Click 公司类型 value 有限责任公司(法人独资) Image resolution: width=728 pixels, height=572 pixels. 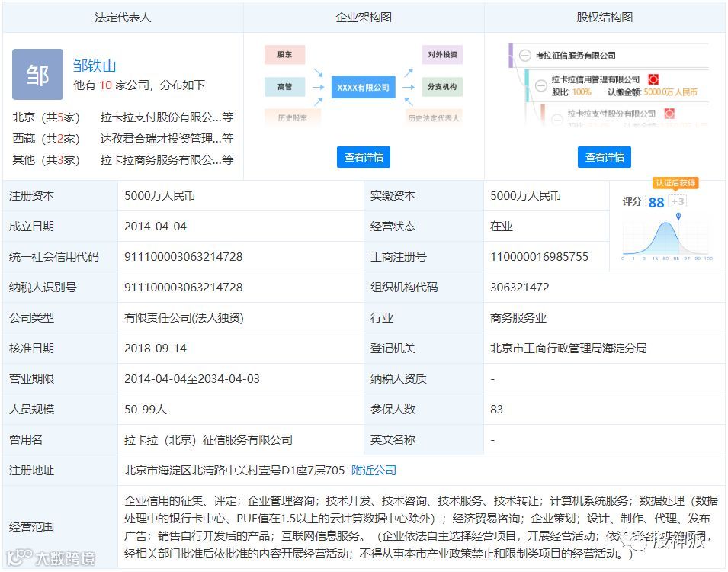click(x=184, y=318)
